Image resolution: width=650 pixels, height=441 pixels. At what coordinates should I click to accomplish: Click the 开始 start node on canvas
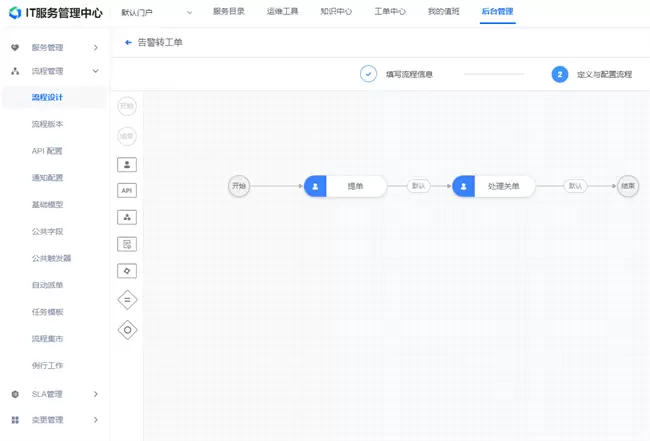(238, 186)
